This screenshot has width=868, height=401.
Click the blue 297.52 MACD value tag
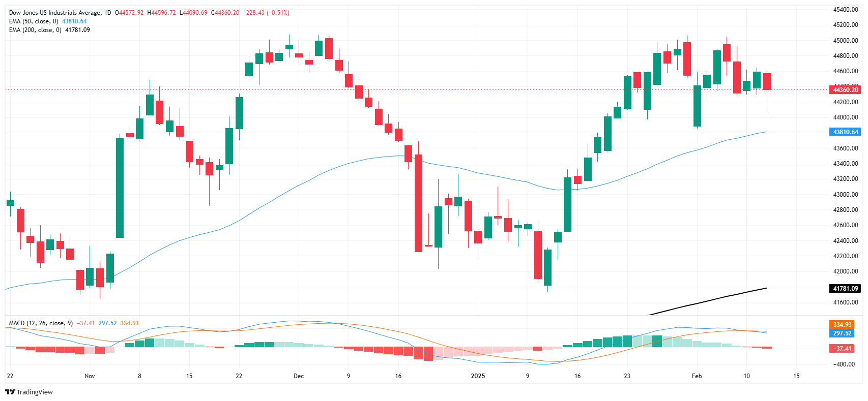(x=842, y=333)
